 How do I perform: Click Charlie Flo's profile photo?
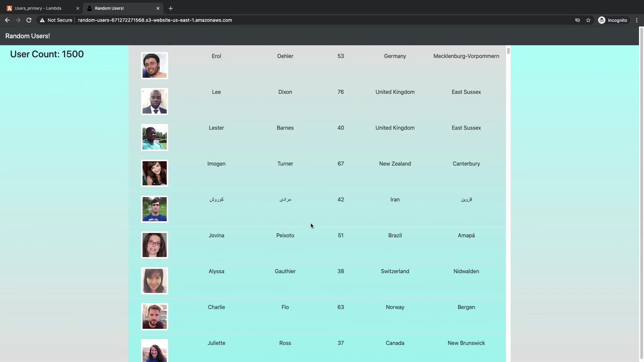pyautogui.click(x=154, y=317)
